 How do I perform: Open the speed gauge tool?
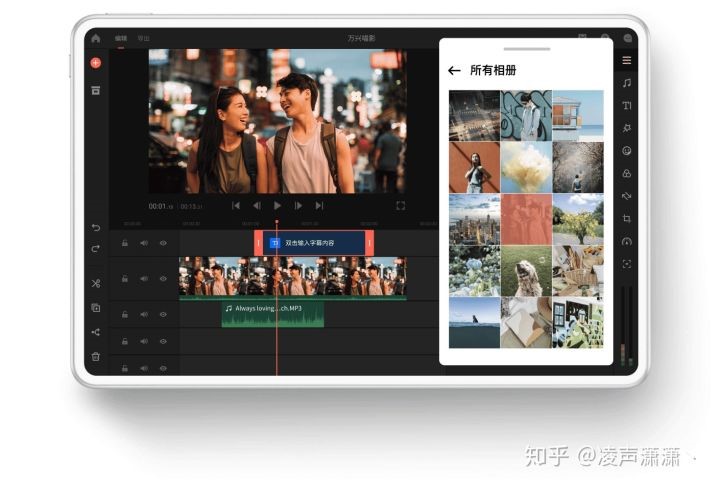click(627, 242)
